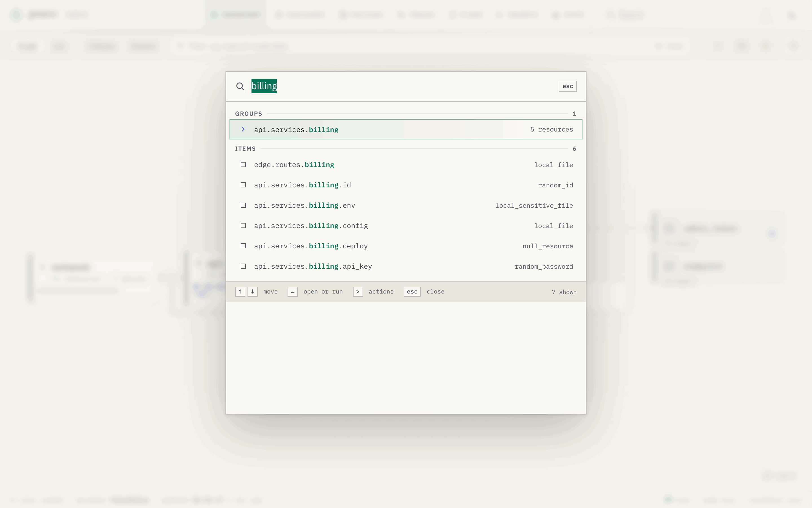The height and width of the screenshot is (508, 812).
Task: Click the random_id type label
Action: pos(555,185)
